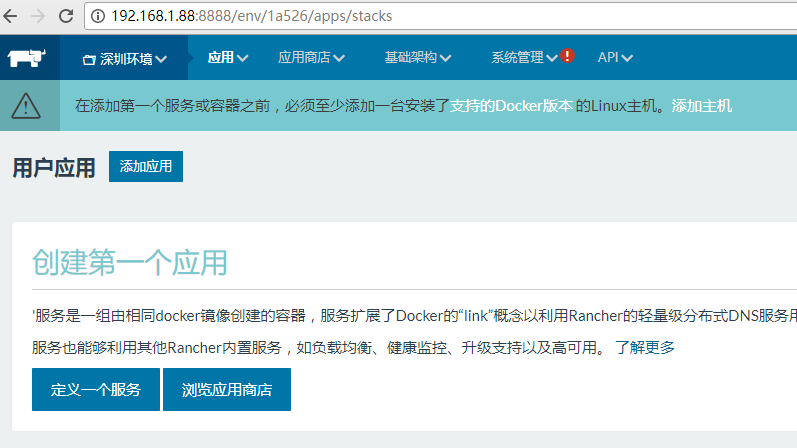
Task: Click the red alert badge on 系统管理
Action: [568, 55]
